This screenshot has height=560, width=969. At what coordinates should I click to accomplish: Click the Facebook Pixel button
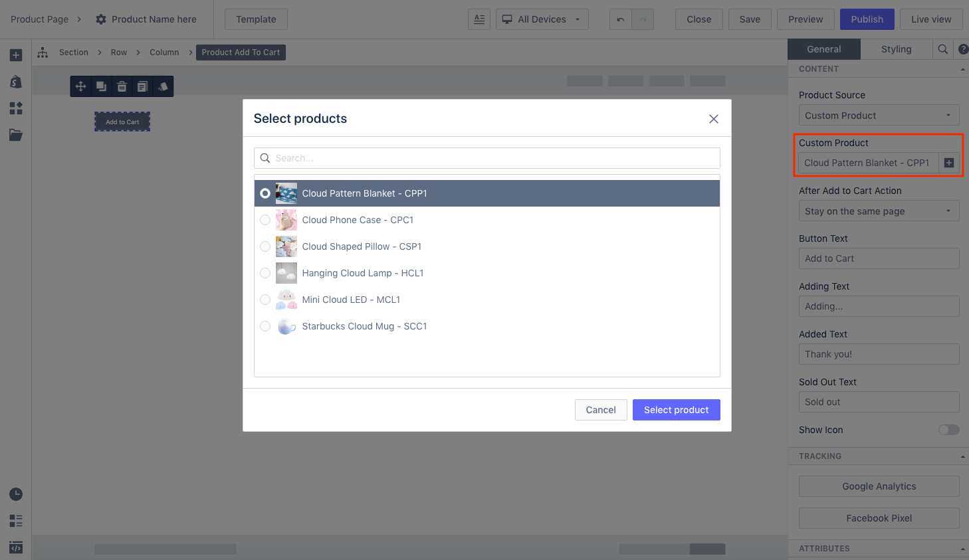[x=879, y=518]
